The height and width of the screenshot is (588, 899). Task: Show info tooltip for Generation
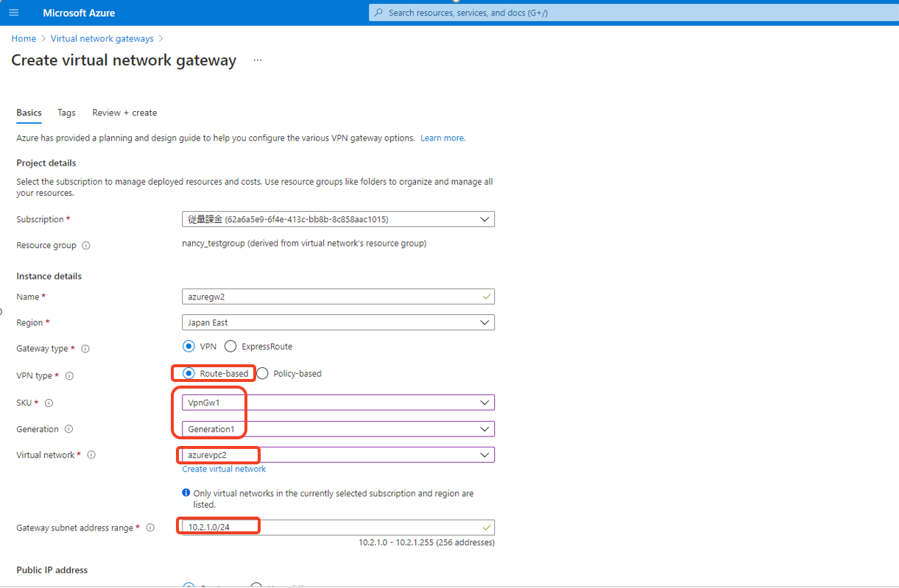(x=68, y=429)
